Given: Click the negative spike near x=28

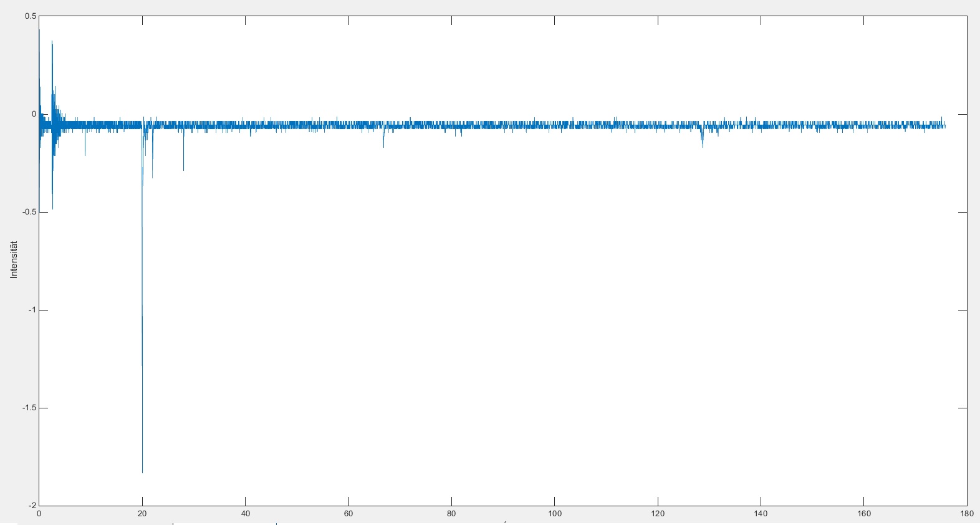Looking at the screenshot, I should pyautogui.click(x=183, y=168).
